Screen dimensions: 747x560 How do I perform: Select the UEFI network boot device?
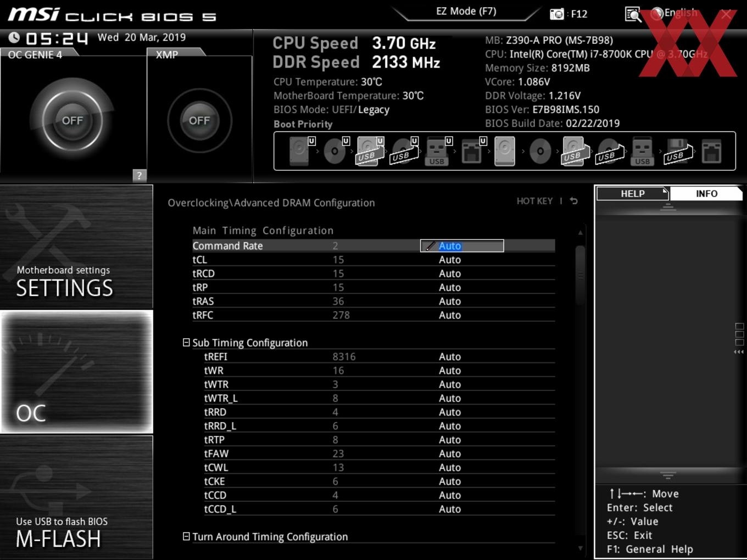[x=472, y=151]
